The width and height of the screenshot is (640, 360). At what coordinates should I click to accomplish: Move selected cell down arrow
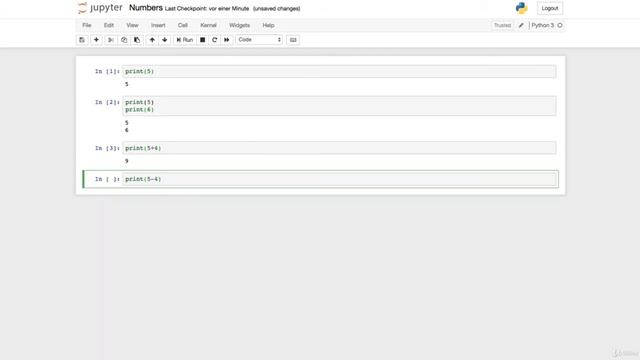click(164, 40)
